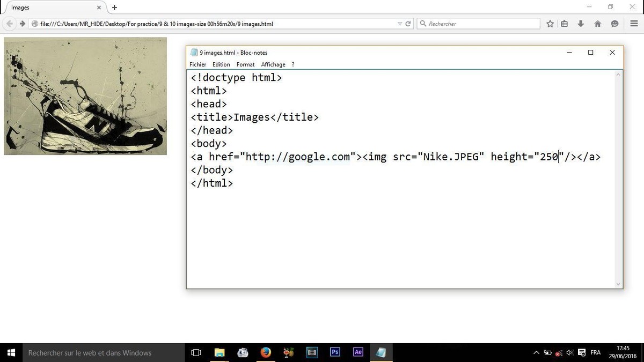Click the Bloc-notes title bar icon
Screen dimensions: 644x362
(x=194, y=53)
